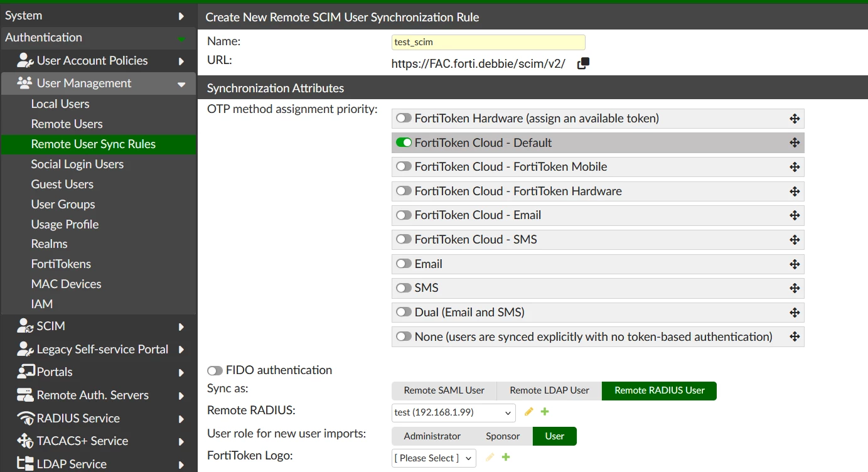
Task: Open User Groups page
Action: point(63,204)
